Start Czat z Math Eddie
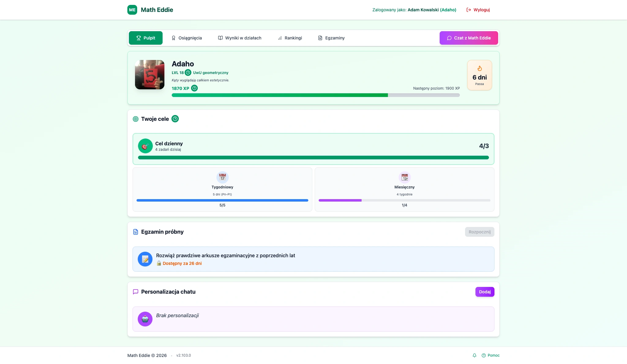Viewport: 627px width, 364px height. pyautogui.click(x=469, y=38)
